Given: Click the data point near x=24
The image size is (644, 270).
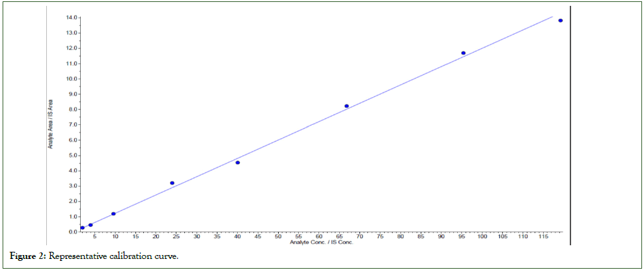Looking at the screenshot, I should [x=172, y=183].
